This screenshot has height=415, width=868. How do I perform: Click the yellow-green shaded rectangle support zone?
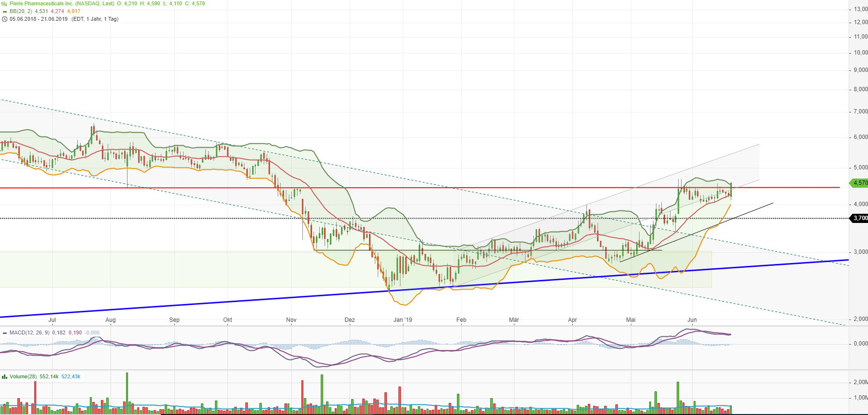tap(145, 269)
